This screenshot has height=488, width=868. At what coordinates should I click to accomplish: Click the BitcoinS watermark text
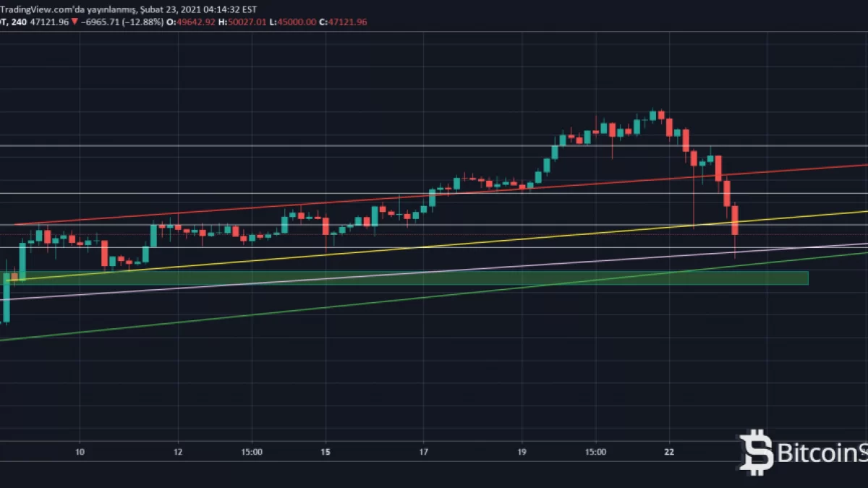click(x=822, y=454)
